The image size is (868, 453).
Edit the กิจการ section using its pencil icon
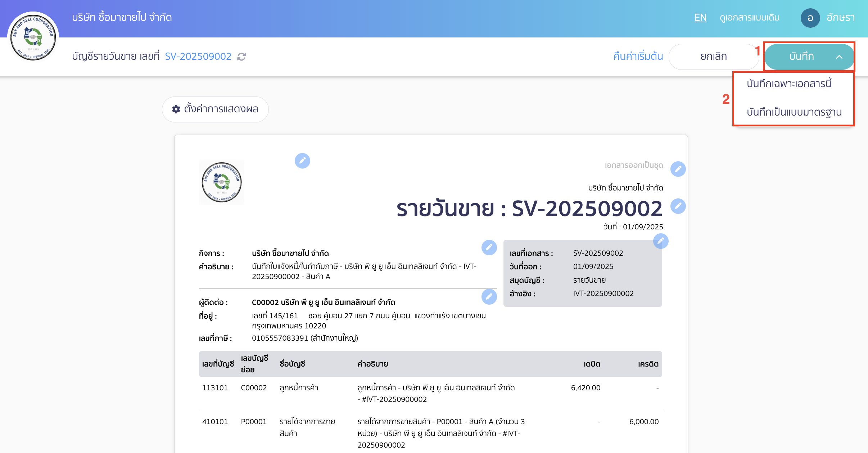tap(489, 247)
